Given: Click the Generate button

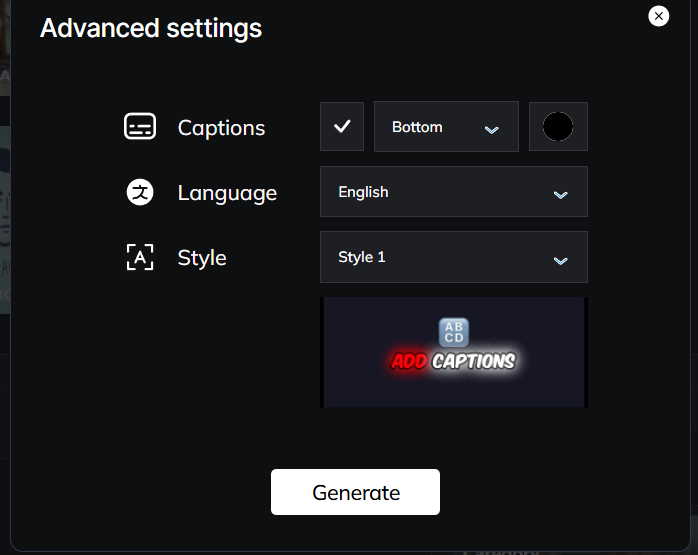Looking at the screenshot, I should tap(355, 492).
